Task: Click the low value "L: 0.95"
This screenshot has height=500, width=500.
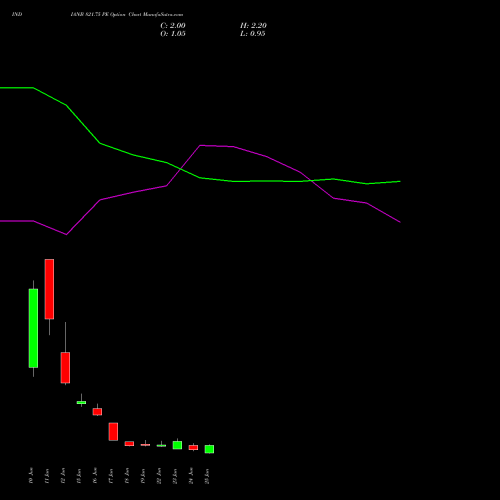Action: [x=253, y=34]
